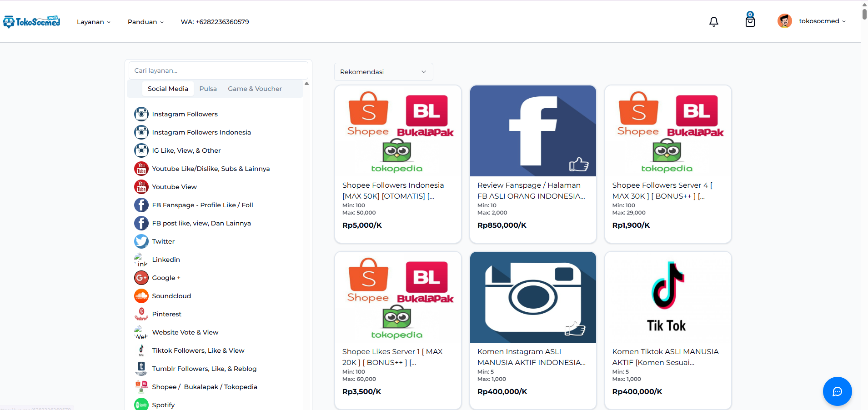Viewport: 868px width, 410px height.
Task: Expand the Layanan dropdown menu
Action: pyautogui.click(x=93, y=22)
